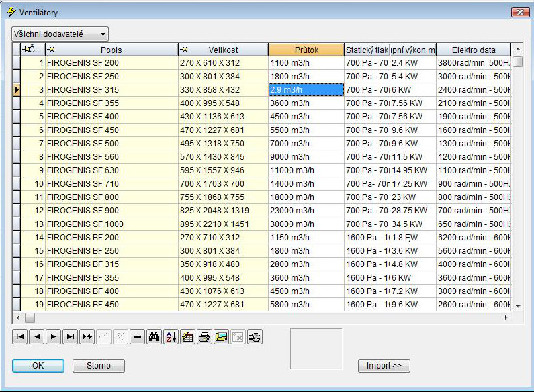Open the Import >> panel
The width and height of the screenshot is (534, 392).
click(x=384, y=365)
